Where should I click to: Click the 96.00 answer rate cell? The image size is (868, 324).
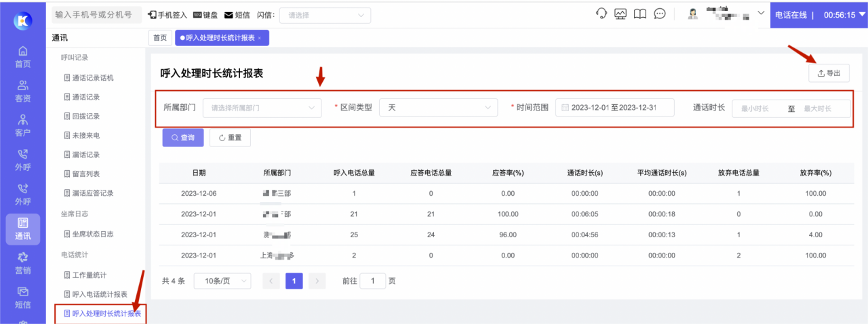[507, 235]
